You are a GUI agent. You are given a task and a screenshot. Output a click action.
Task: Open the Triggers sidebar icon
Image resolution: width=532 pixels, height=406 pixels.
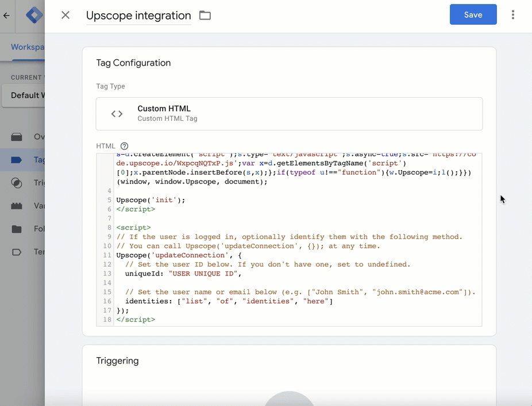17,183
